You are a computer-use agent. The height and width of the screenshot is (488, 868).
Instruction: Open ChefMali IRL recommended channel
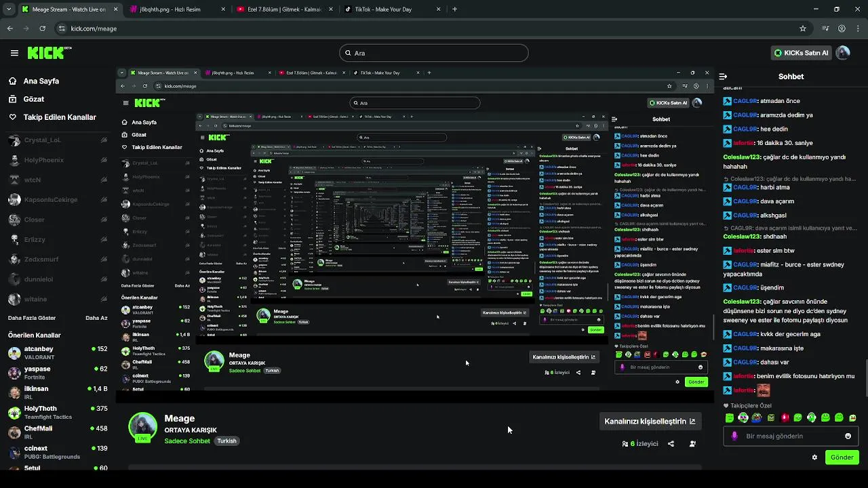point(58,432)
